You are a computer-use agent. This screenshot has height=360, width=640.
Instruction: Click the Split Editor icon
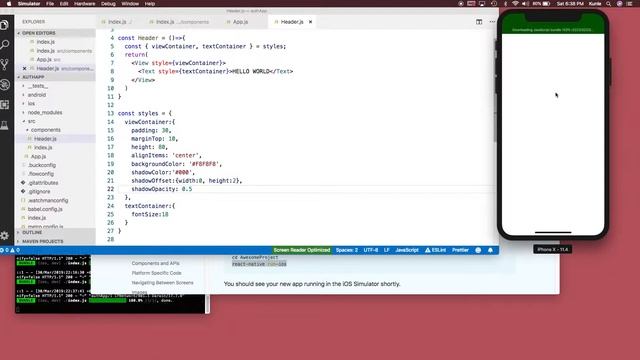point(479,22)
